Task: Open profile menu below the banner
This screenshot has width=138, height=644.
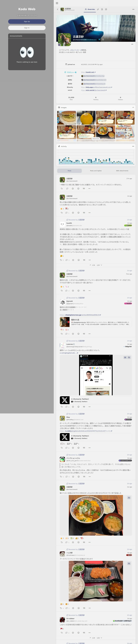Action: pyautogui.click(x=132, y=44)
